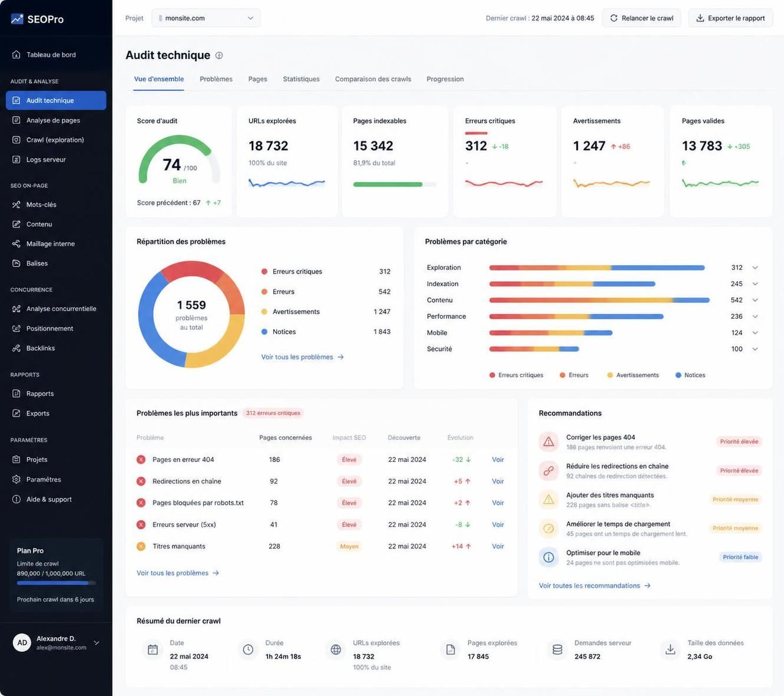Click the Problème column header
Image resolution: width=784 pixels, height=696 pixels.
tap(150, 438)
